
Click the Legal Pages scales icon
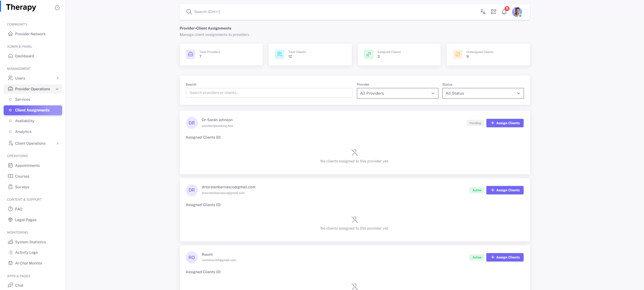[10, 220]
